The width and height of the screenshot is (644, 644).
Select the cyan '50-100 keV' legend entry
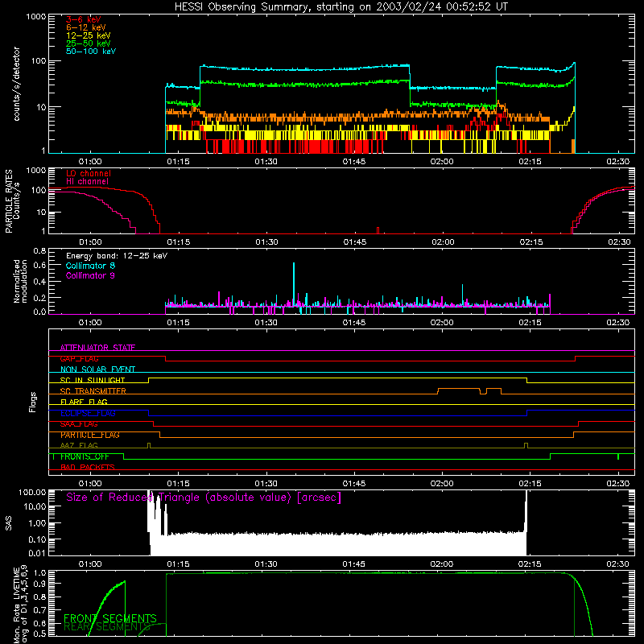(90, 52)
